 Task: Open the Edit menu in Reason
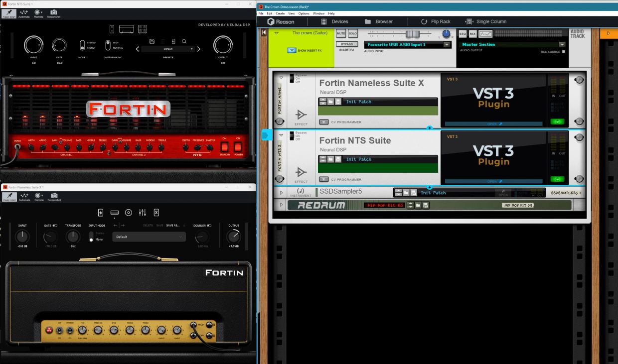click(270, 13)
